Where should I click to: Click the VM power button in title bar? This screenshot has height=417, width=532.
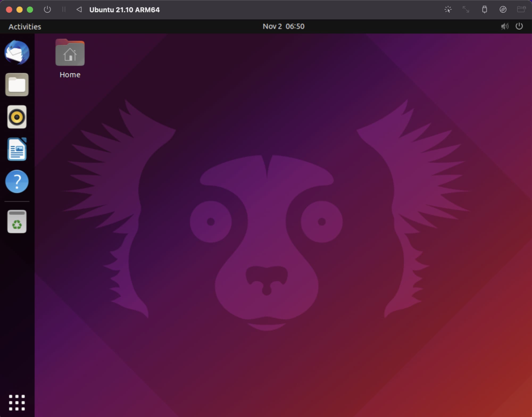pos(47,10)
